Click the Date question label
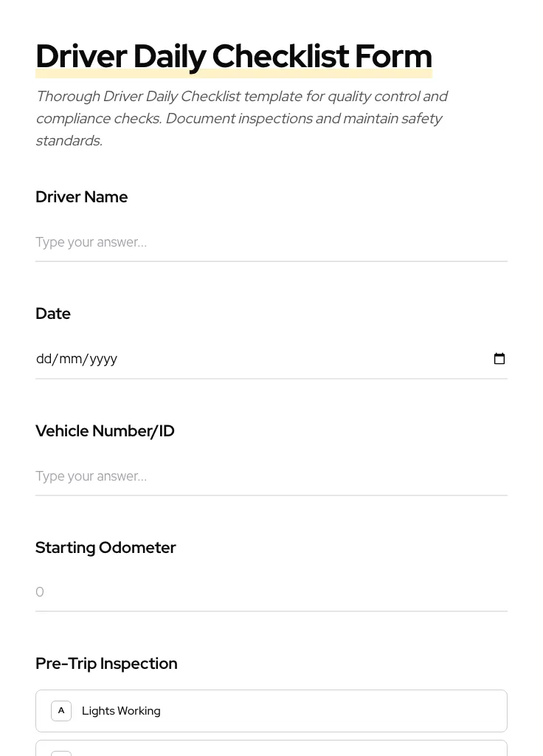 (52, 313)
